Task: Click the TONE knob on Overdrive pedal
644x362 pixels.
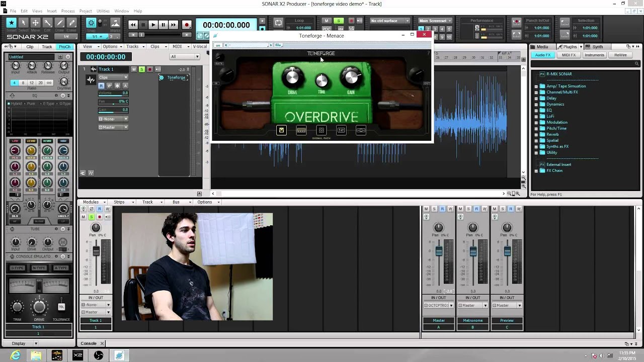Action: (x=321, y=80)
